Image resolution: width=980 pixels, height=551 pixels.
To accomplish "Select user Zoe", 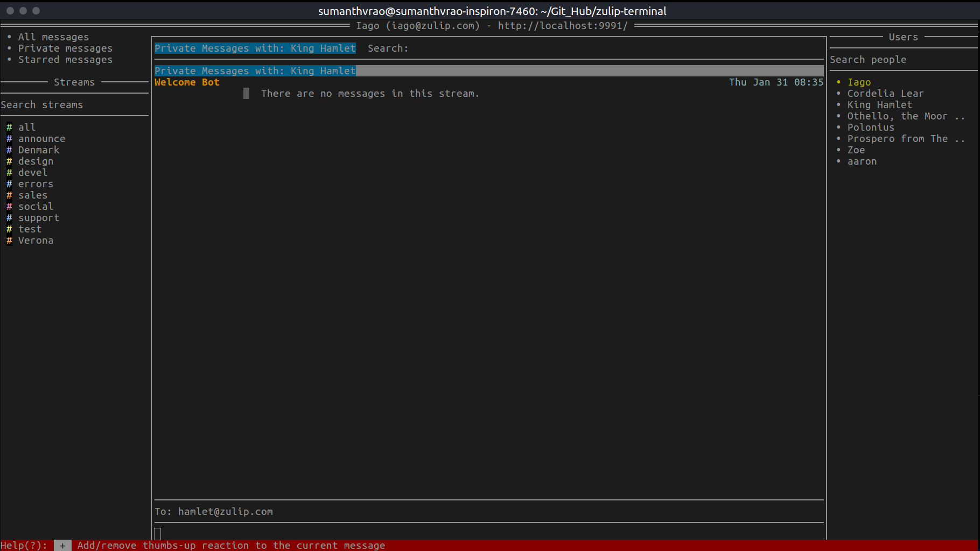I will point(856,150).
